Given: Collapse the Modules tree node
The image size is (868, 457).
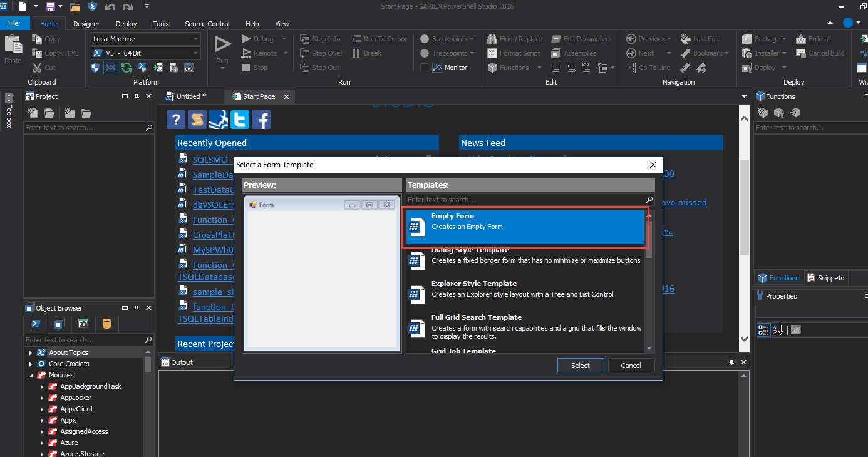Looking at the screenshot, I should click(30, 375).
